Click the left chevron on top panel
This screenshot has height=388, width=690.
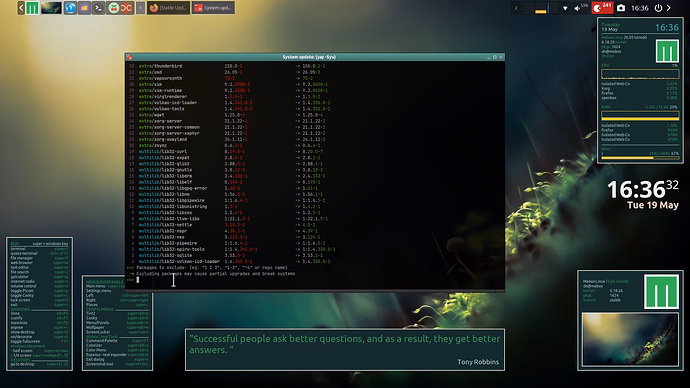coord(20,7)
